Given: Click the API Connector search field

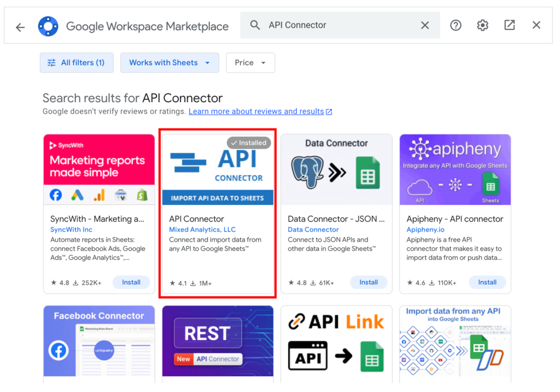Looking at the screenshot, I should pos(340,25).
